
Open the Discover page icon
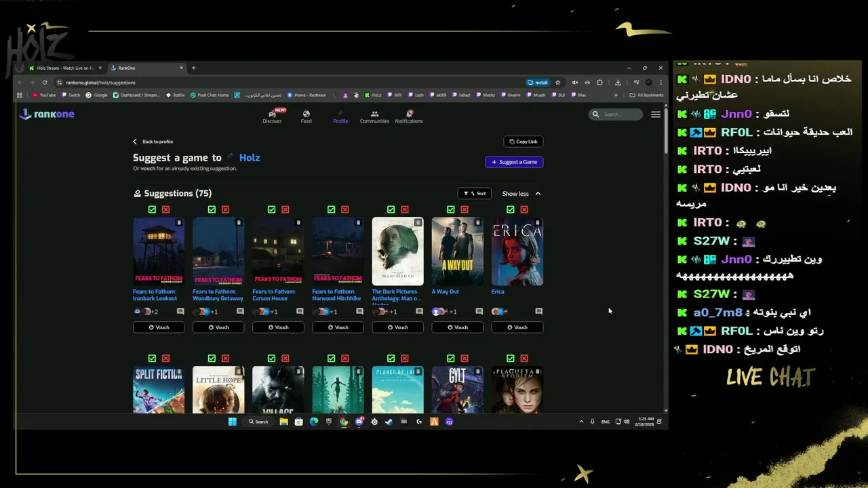point(272,114)
